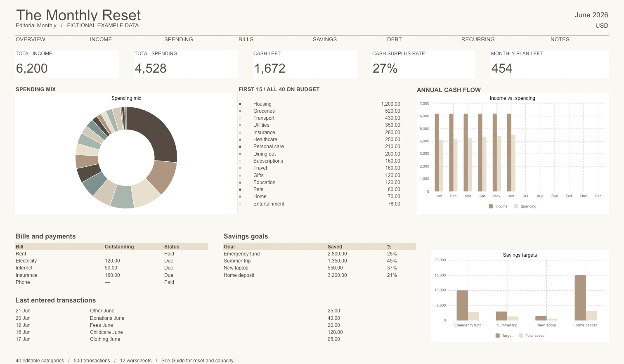
Task: Open the BILLS navigation tab
Action: pos(246,40)
